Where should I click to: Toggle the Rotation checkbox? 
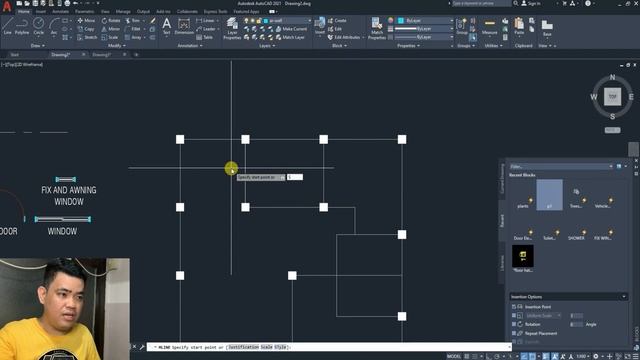click(x=514, y=324)
